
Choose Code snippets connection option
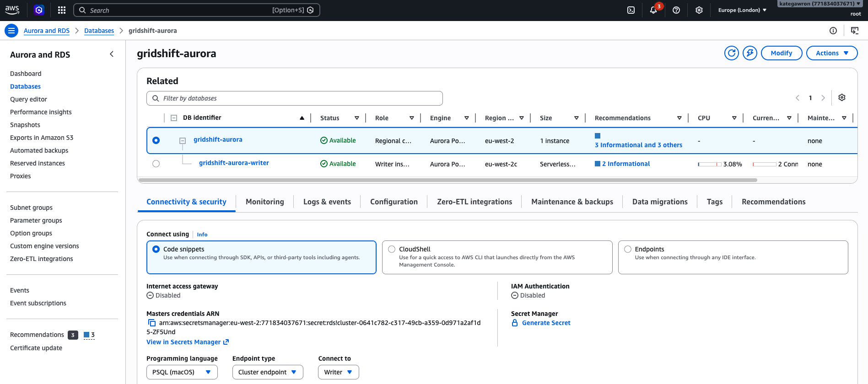click(x=261, y=257)
